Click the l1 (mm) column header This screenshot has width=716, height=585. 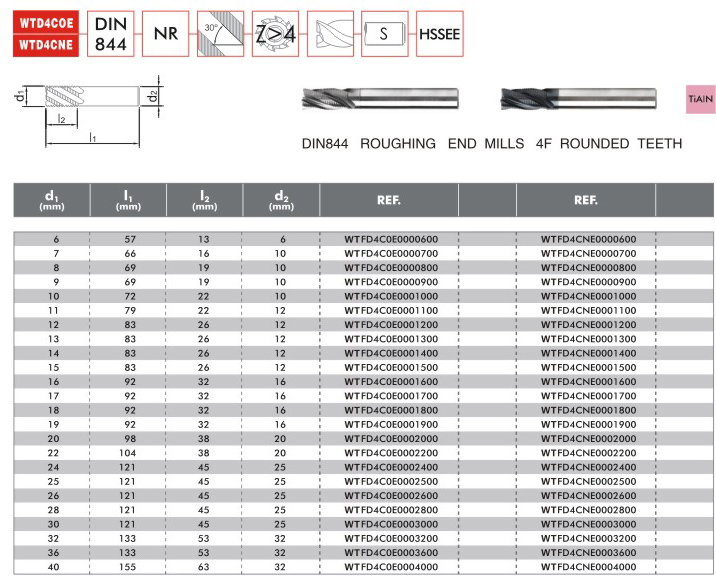click(127, 200)
